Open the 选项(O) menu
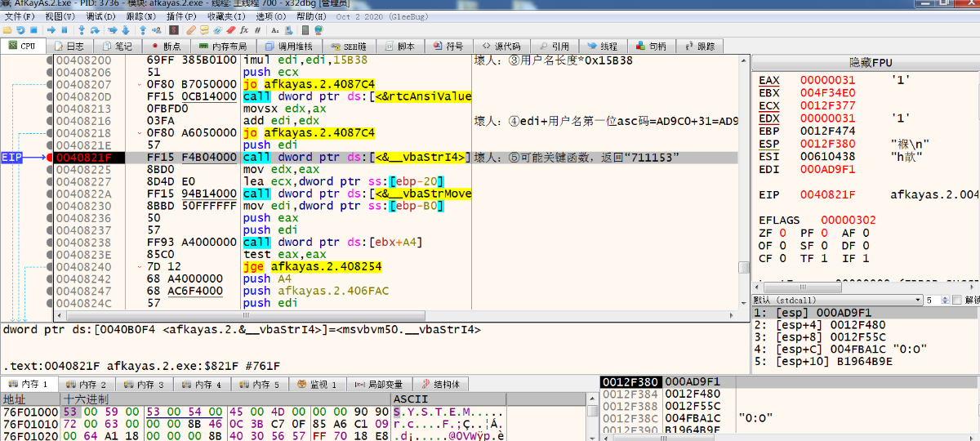 click(271, 16)
